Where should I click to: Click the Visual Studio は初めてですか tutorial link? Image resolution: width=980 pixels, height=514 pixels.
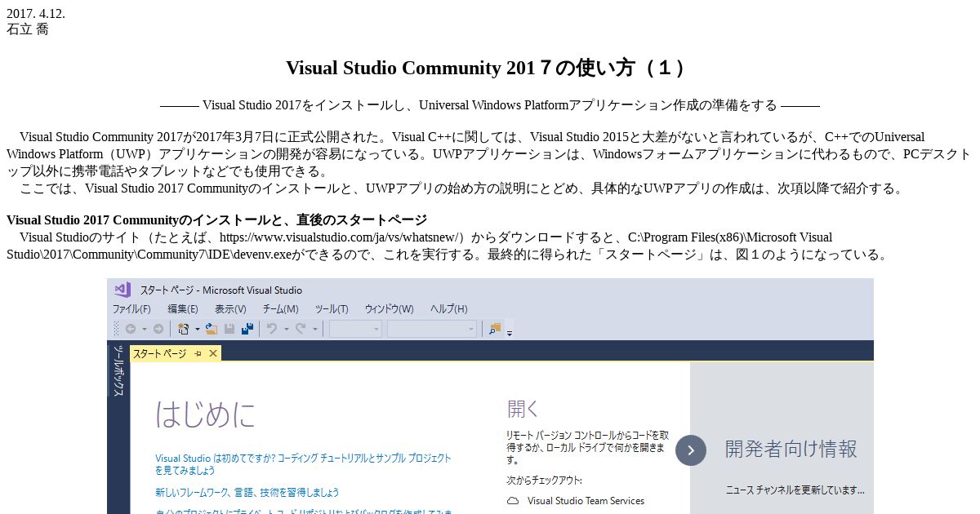pos(303,464)
